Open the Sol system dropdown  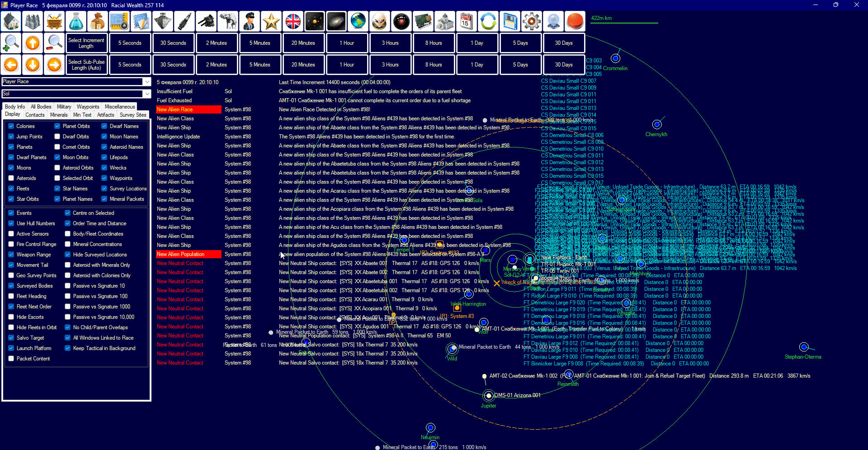click(x=146, y=94)
